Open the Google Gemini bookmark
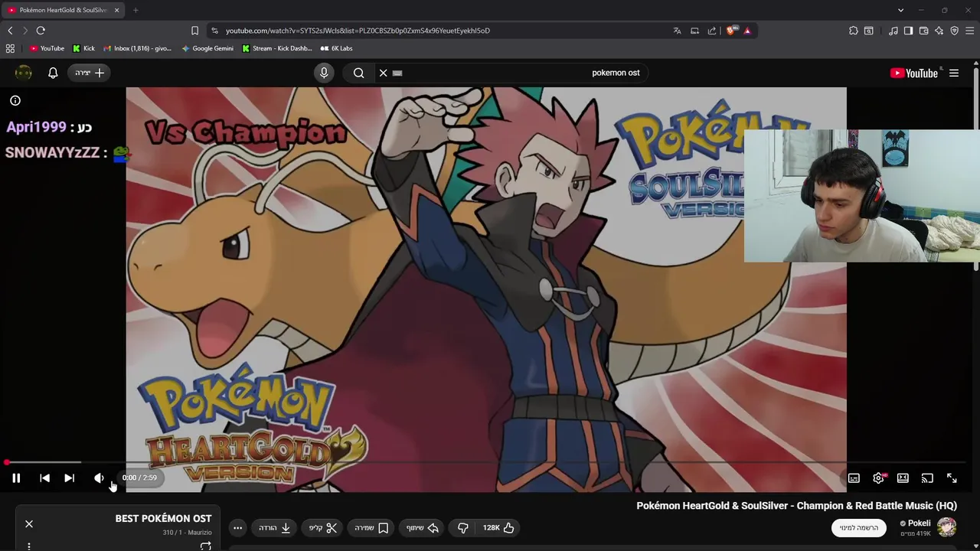The image size is (980, 551). [207, 48]
